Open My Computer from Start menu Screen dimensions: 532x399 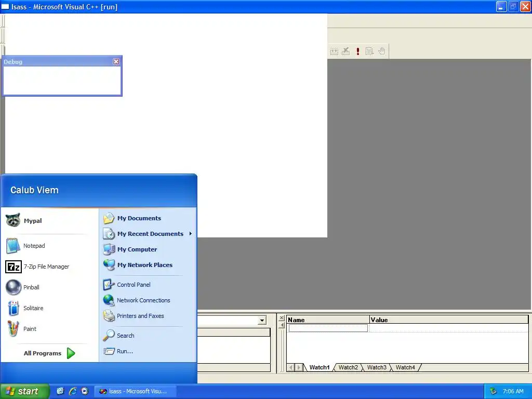point(148,249)
